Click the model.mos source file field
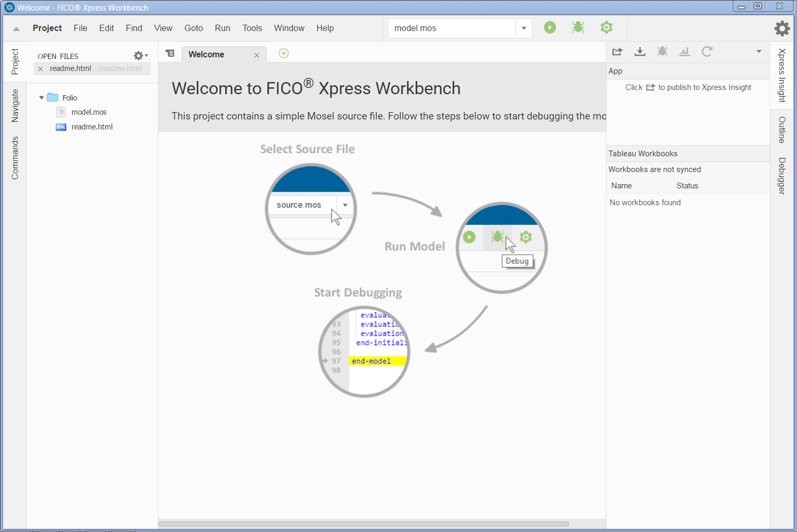 pyautogui.click(x=452, y=28)
